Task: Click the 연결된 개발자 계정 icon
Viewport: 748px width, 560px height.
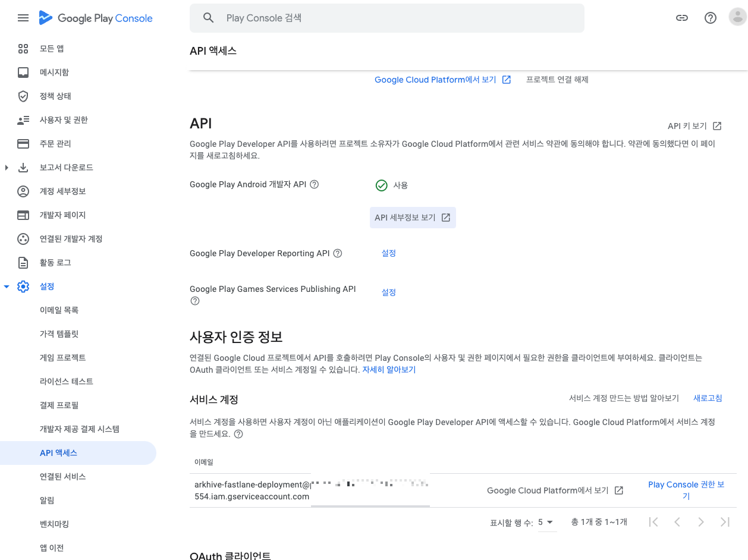Action: 23,239
